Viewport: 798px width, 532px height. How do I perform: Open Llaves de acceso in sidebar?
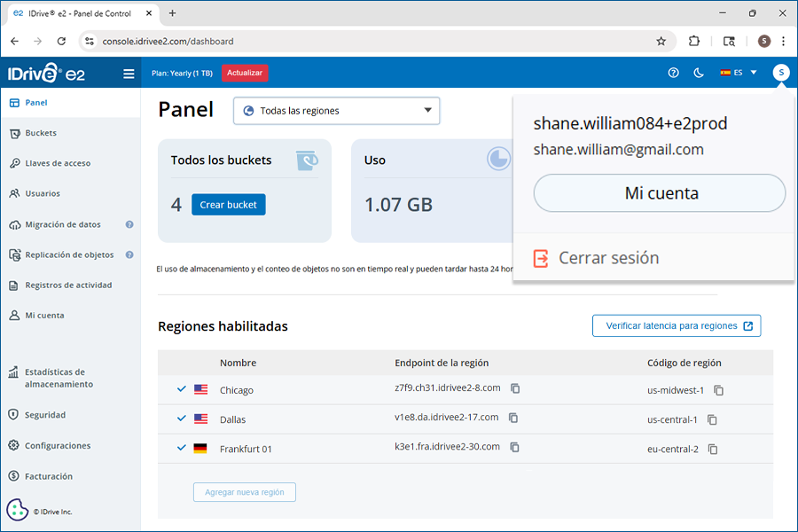pos(57,163)
